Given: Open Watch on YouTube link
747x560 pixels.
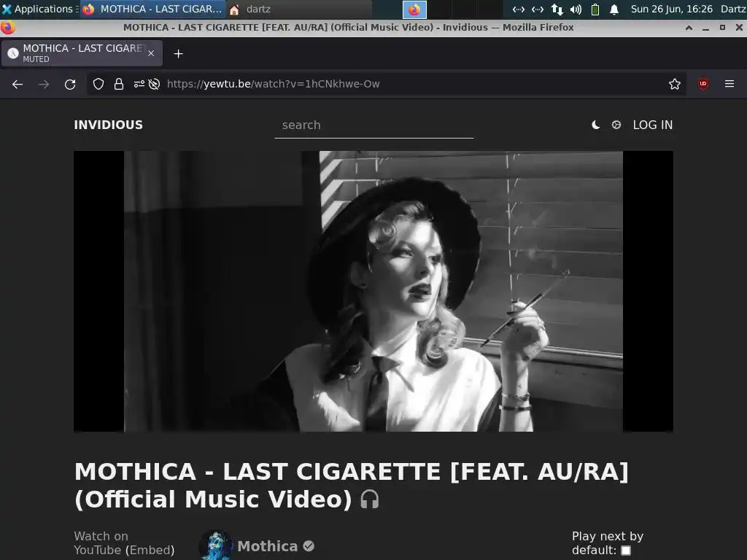Looking at the screenshot, I should click(101, 542).
